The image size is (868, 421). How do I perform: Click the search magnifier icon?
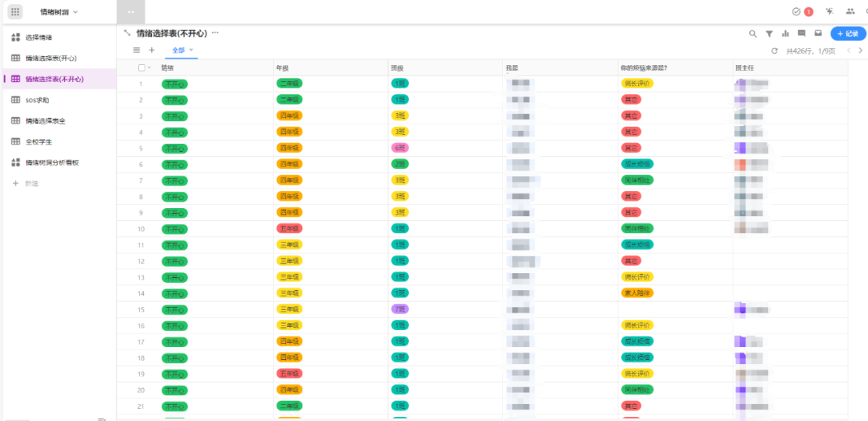(x=753, y=34)
